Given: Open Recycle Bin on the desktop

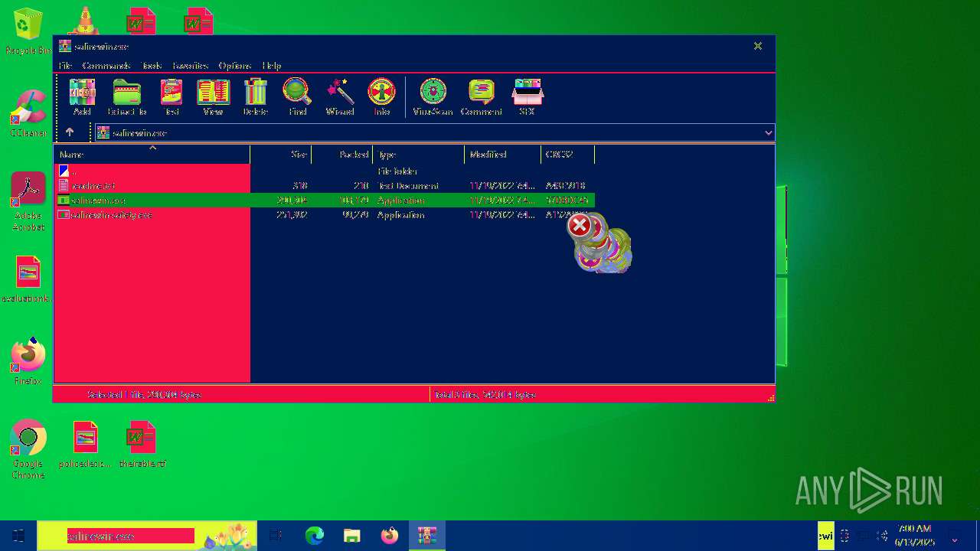Looking at the screenshot, I should 28,31.
